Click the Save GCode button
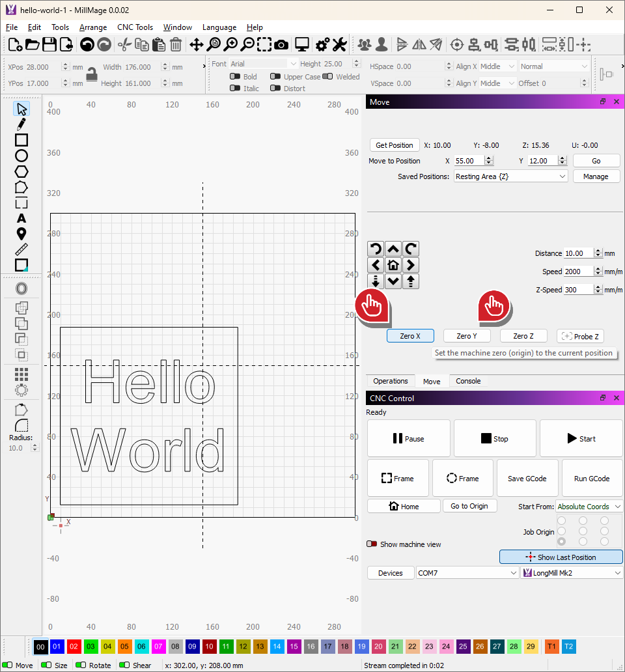This screenshot has width=625, height=672. point(528,479)
